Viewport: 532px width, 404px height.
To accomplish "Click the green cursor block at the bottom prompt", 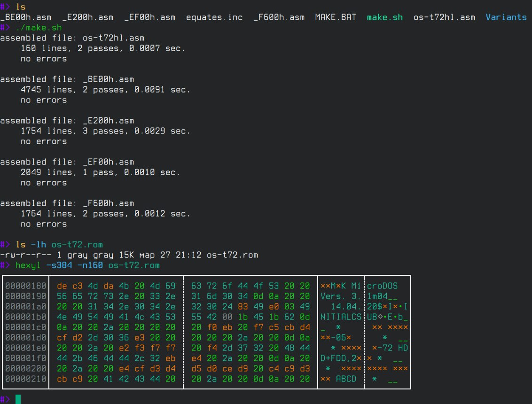I will (18, 399).
